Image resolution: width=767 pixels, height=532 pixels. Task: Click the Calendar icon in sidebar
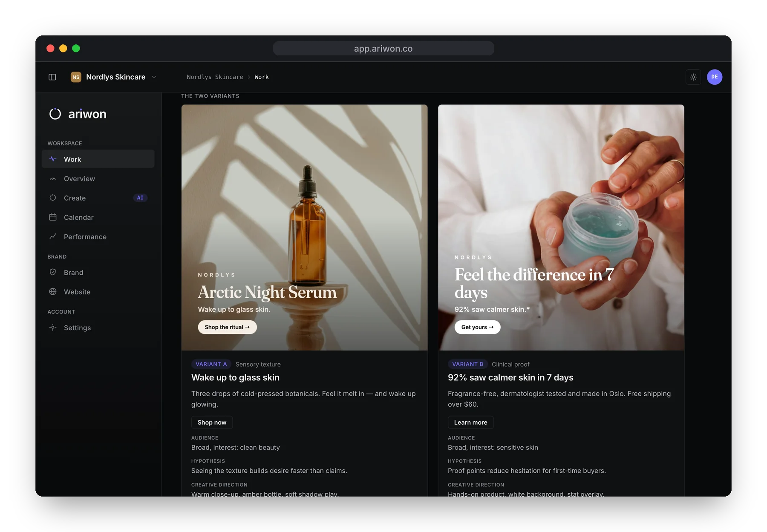pyautogui.click(x=53, y=217)
